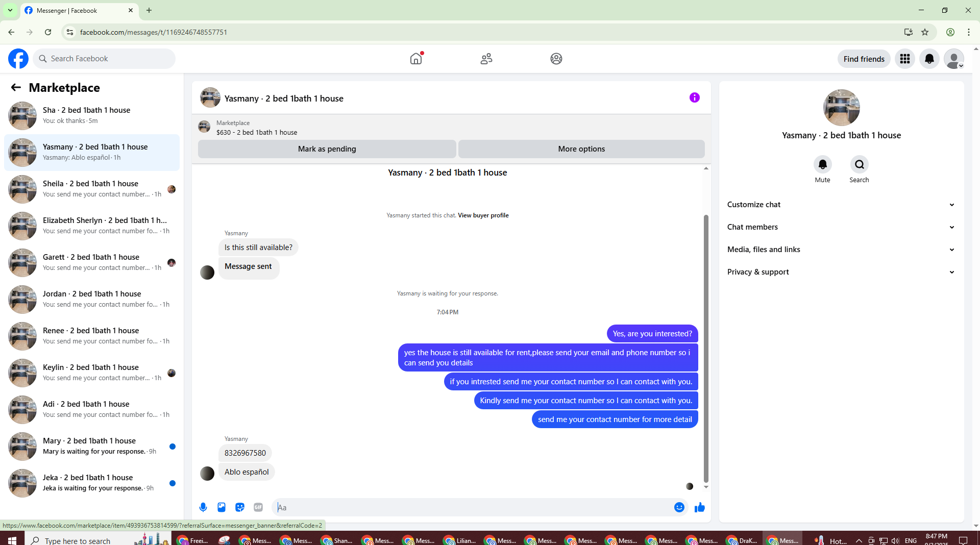Open the Facebook menu grid icon

point(905,59)
